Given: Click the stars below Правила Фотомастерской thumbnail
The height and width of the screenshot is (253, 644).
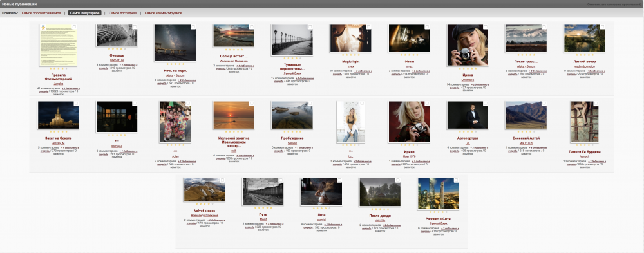Looking at the screenshot, I should tap(59, 69).
